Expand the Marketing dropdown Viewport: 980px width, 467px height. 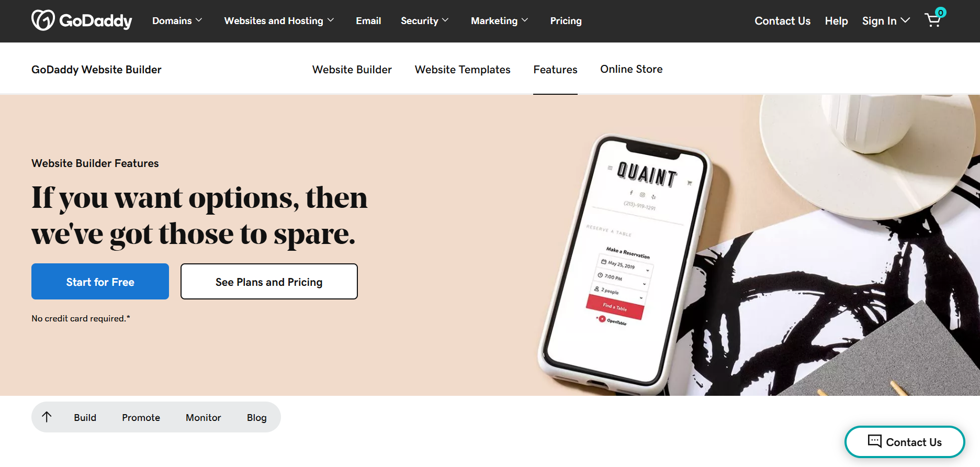click(x=499, y=21)
